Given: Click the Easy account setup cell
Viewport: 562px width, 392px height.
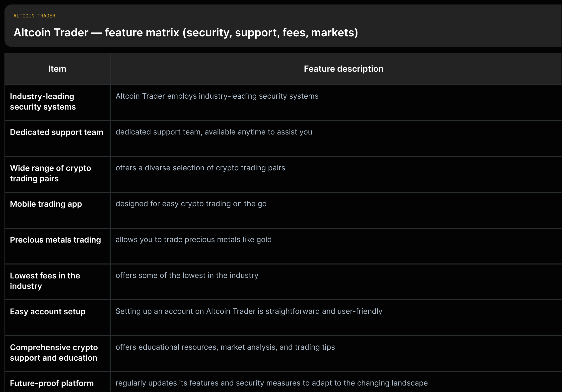Looking at the screenshot, I should pos(57,318).
